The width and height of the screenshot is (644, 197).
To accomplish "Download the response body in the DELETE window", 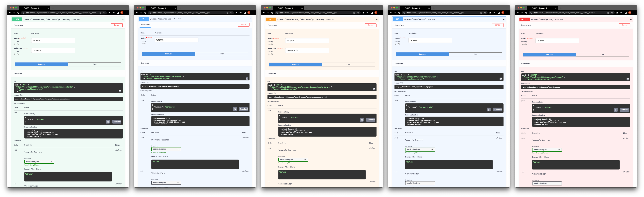I will (x=624, y=110).
